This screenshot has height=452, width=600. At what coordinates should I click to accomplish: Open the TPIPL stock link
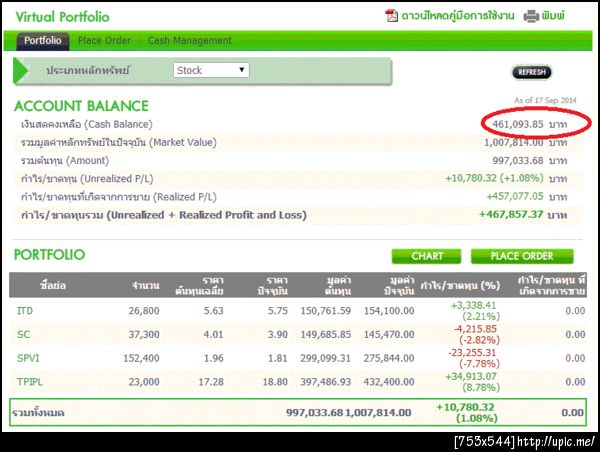[x=29, y=382]
